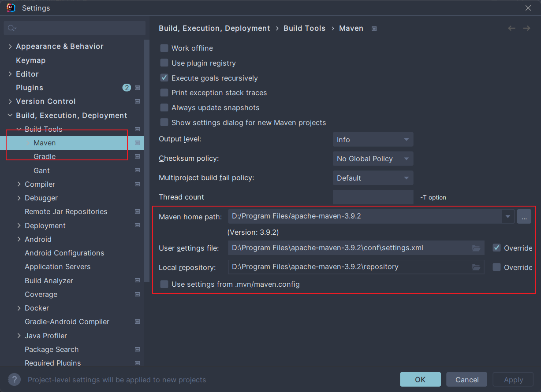
Task: Click the icon beside Maven breadcrumb title
Action: [374, 29]
